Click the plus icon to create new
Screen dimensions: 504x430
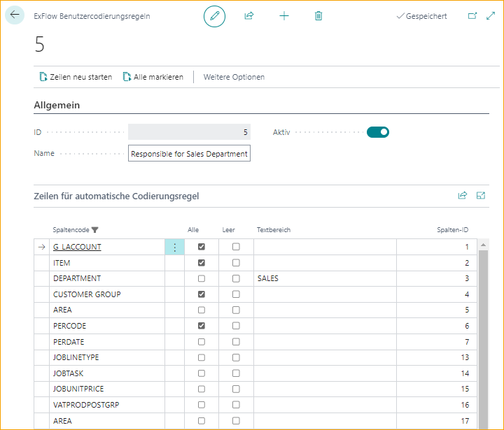283,15
